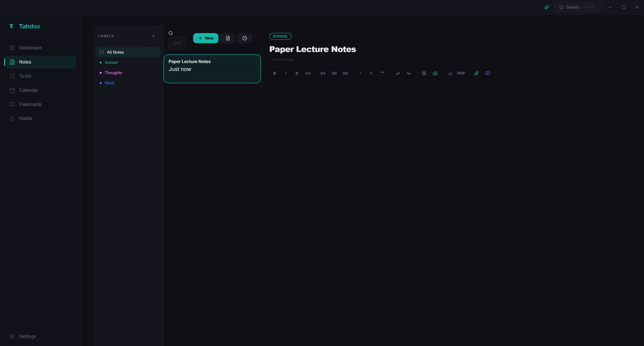Click the sparkle icon in the editor toolbar

477,73
